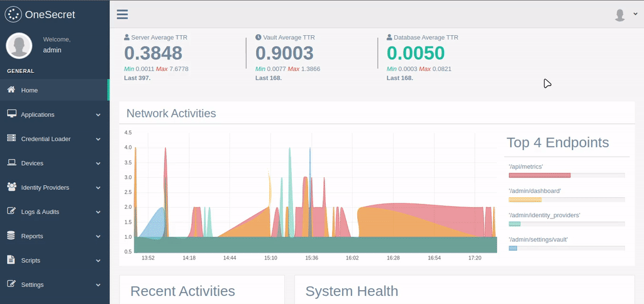Click the admin profile picture in sidebar
This screenshot has width=644, height=304.
(x=19, y=46)
